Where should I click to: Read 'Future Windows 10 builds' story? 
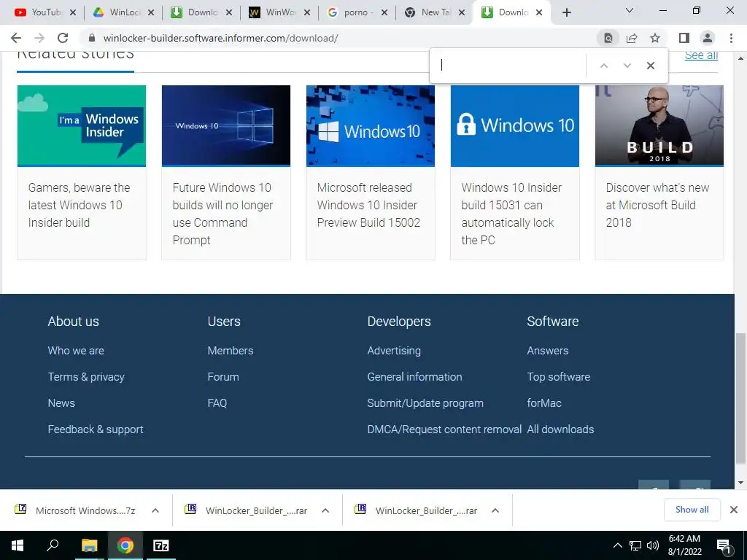point(222,214)
